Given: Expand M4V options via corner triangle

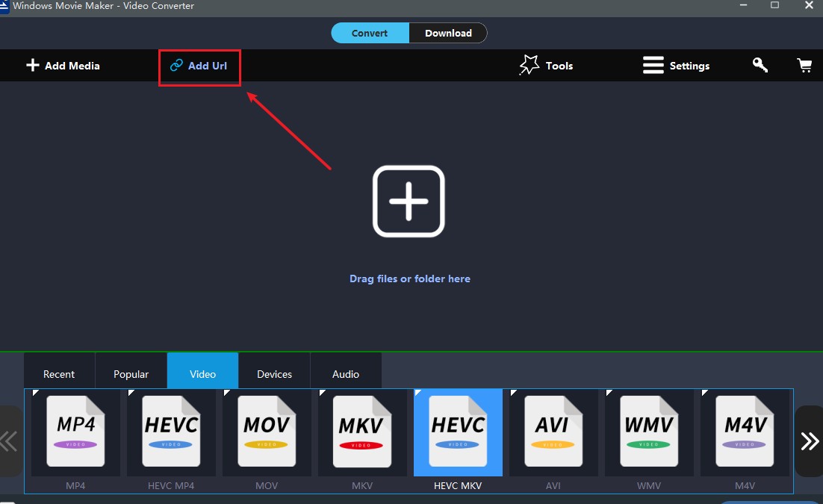Looking at the screenshot, I should [x=704, y=392].
